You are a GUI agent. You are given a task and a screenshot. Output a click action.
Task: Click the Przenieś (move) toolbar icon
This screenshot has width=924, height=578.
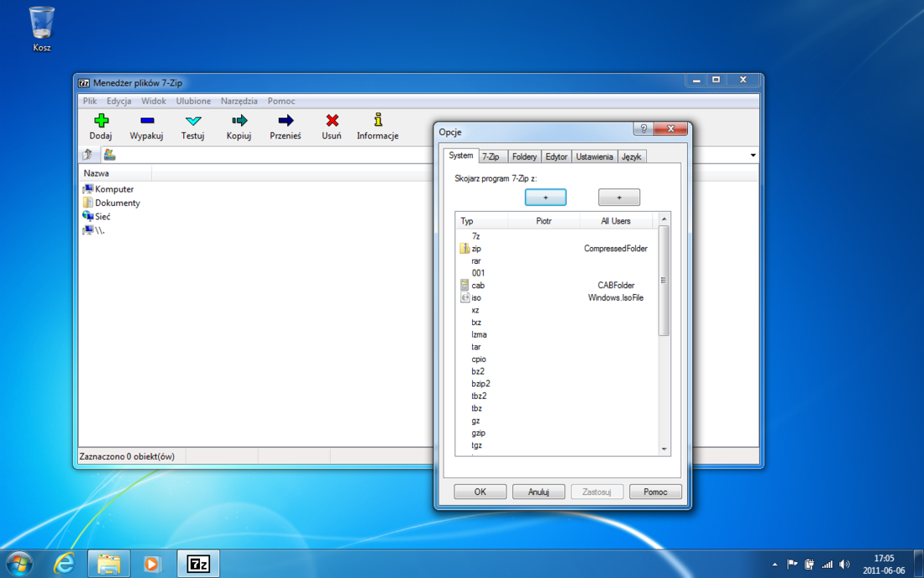pyautogui.click(x=286, y=121)
